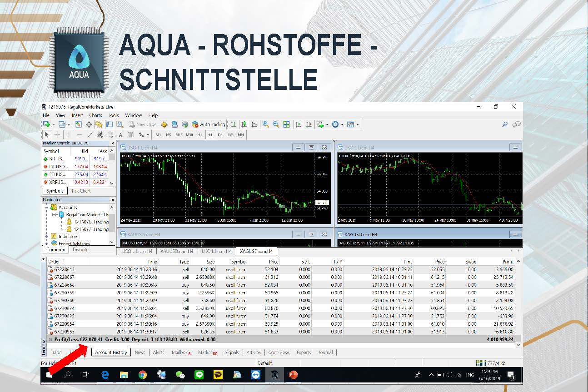Click the New Order toolbar button
Screen dimensions: 588x392
click(143, 124)
